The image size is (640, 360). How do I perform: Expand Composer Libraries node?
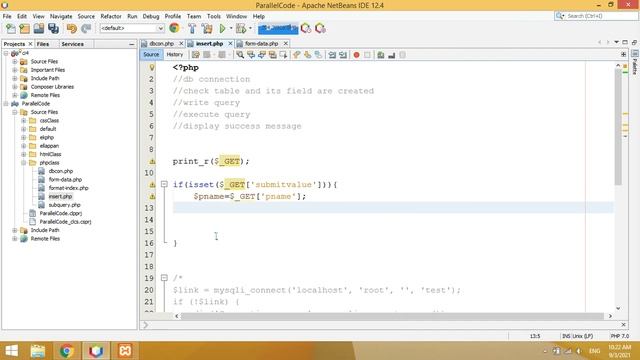point(15,87)
